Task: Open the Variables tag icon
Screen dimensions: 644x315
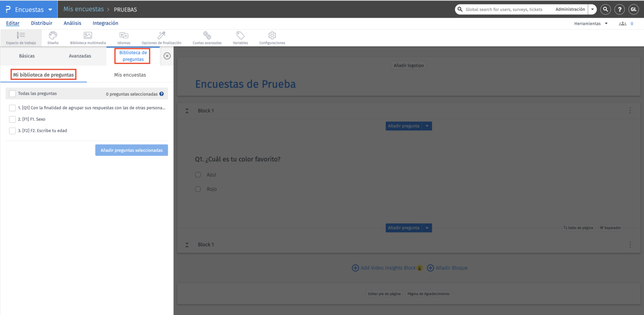Action: pos(240,35)
